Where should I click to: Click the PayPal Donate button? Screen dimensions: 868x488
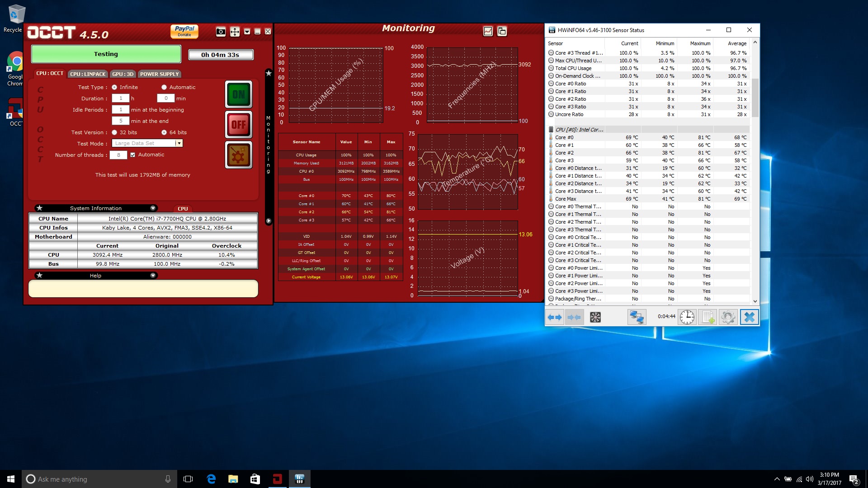pos(184,31)
